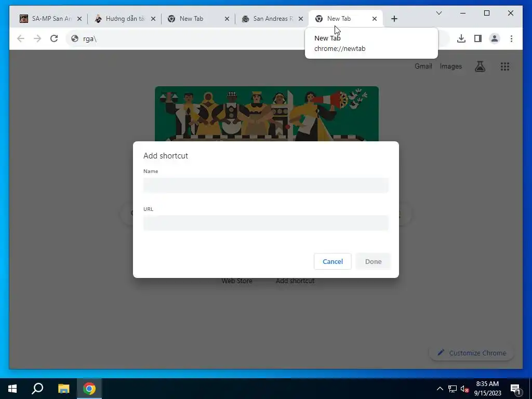Open Windows taskbar search
532x399 pixels.
click(x=37, y=389)
